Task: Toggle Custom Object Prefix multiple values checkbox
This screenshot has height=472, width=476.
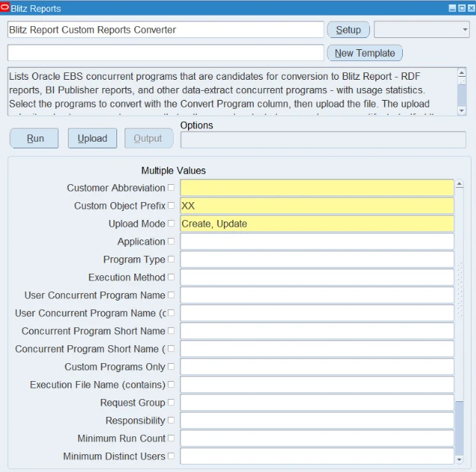Action: click(x=171, y=205)
